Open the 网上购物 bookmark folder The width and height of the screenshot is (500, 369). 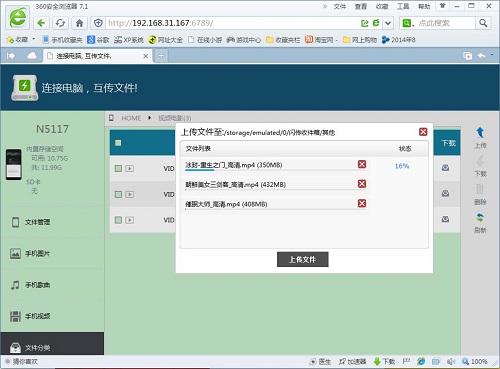tap(360, 40)
